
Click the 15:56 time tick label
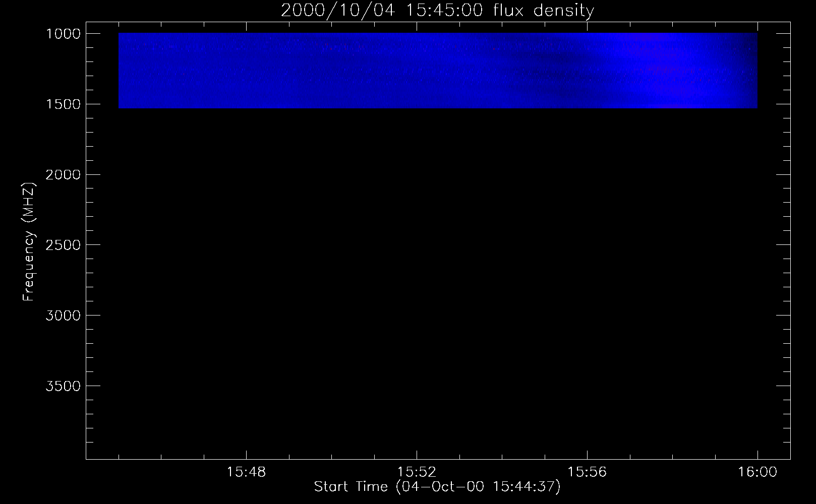(587, 472)
